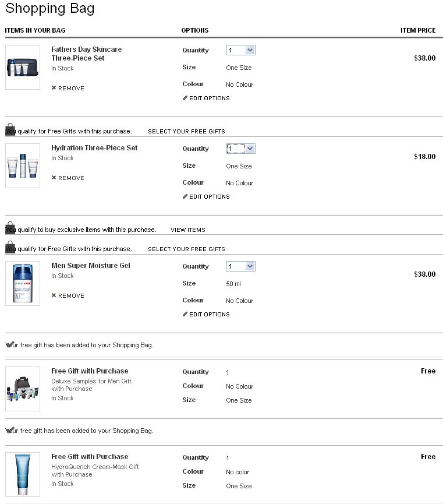Open quantity dropdown for Fathers Day Skincare Set
This screenshot has width=443, height=504.
coord(241,50)
